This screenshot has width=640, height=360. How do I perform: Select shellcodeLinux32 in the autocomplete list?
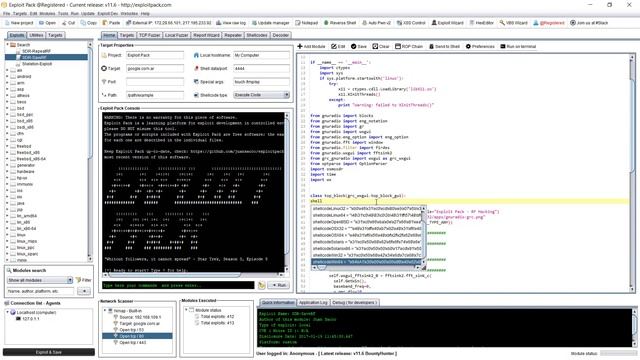click(367, 209)
